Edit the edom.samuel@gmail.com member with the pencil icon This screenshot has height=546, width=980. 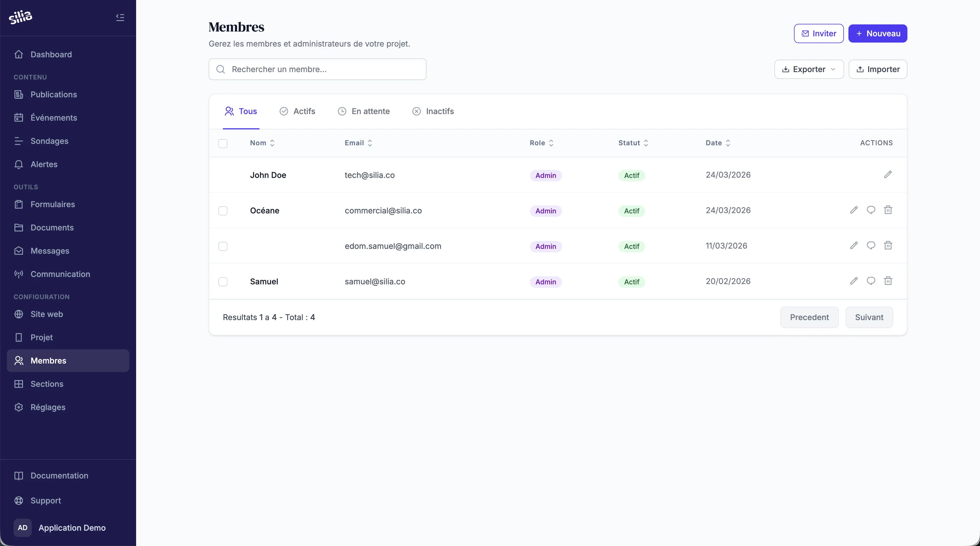pos(854,245)
